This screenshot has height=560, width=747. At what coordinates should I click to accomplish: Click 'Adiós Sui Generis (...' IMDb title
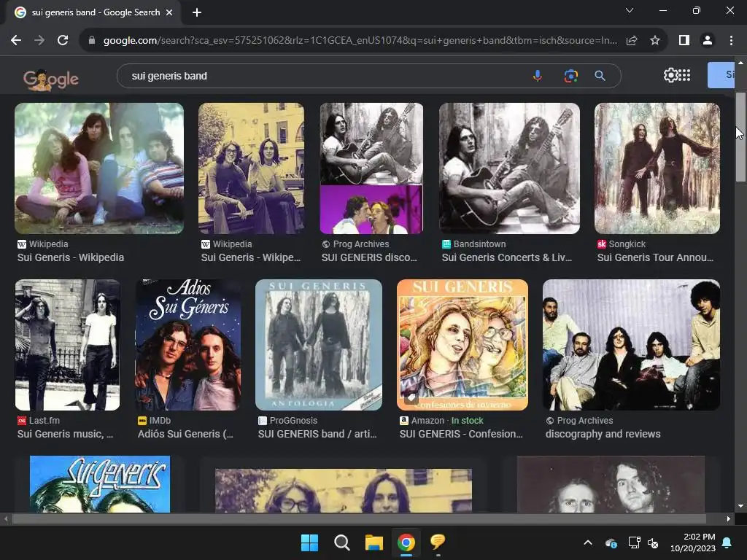point(185,435)
